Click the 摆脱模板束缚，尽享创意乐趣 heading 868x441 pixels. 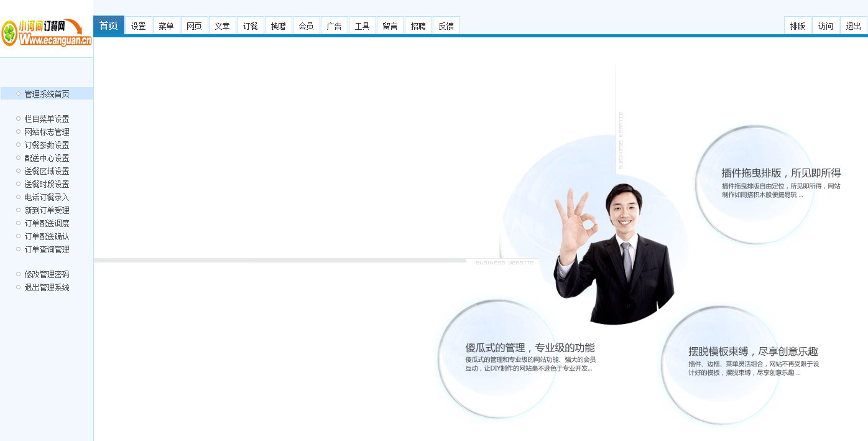tap(753, 351)
